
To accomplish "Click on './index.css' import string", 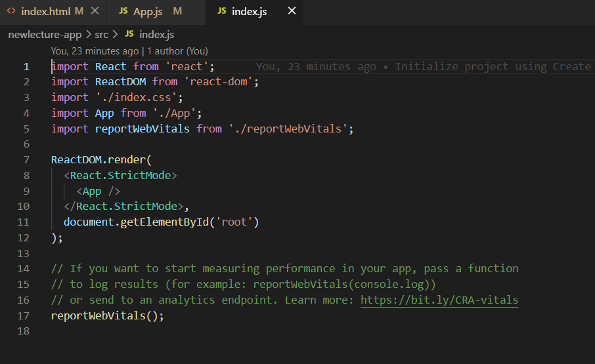I will pyautogui.click(x=136, y=98).
